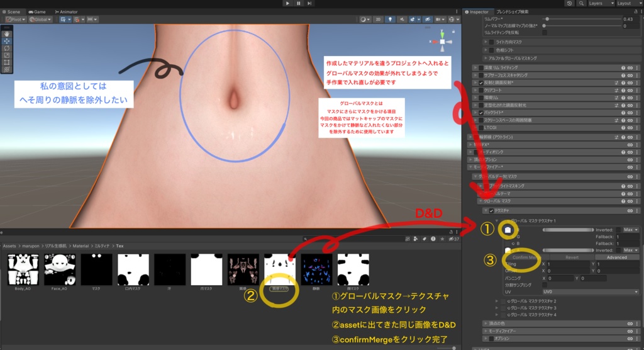Expand グローバル マスク テクスチャ 2
Image resolution: width=644 pixels, height=350 pixels.
coord(497,302)
